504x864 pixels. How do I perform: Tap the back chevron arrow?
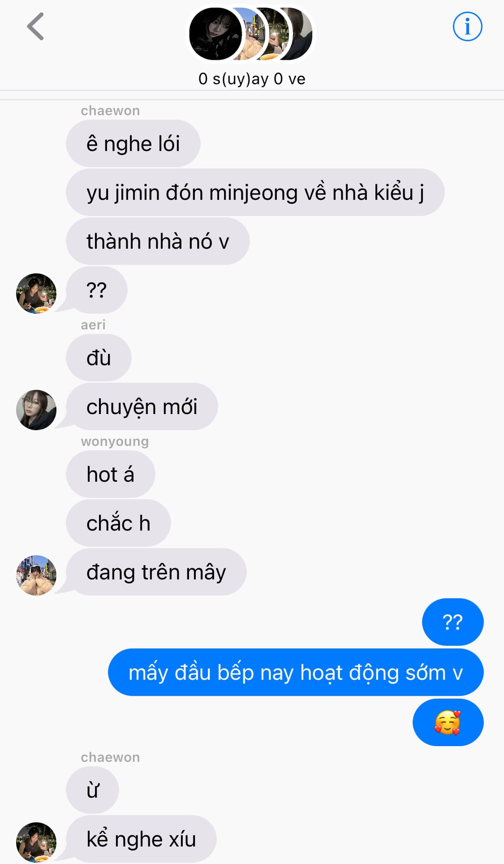coord(36,27)
